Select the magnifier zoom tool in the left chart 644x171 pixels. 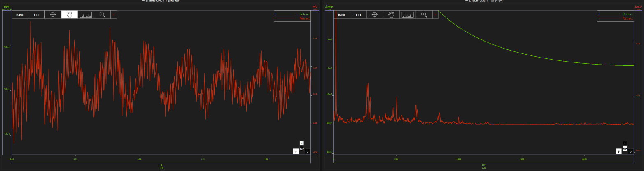pyautogui.click(x=103, y=15)
